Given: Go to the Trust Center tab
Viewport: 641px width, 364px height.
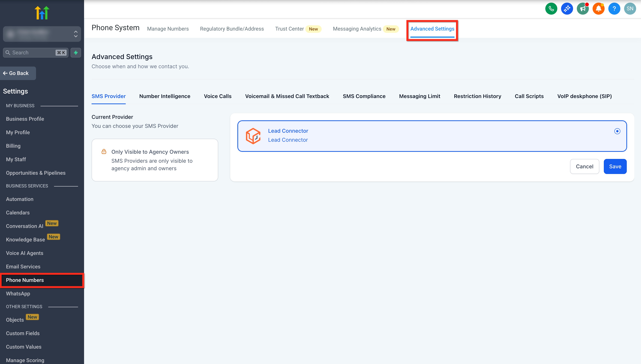Looking at the screenshot, I should pyautogui.click(x=290, y=29).
